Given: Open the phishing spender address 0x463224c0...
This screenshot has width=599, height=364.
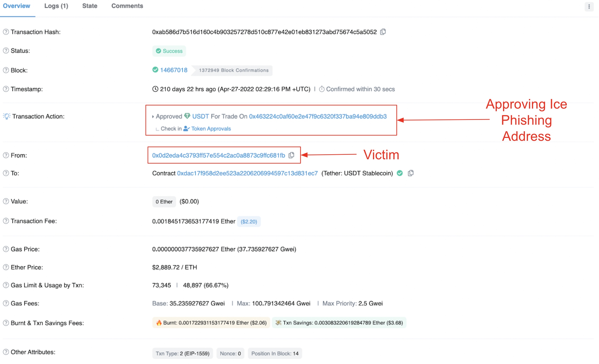Looking at the screenshot, I should [318, 116].
